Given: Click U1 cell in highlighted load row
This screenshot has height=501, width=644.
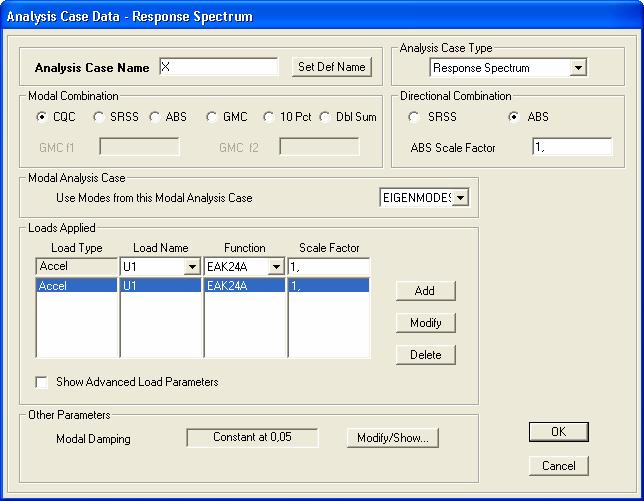Looking at the screenshot, I should pyautogui.click(x=161, y=285).
